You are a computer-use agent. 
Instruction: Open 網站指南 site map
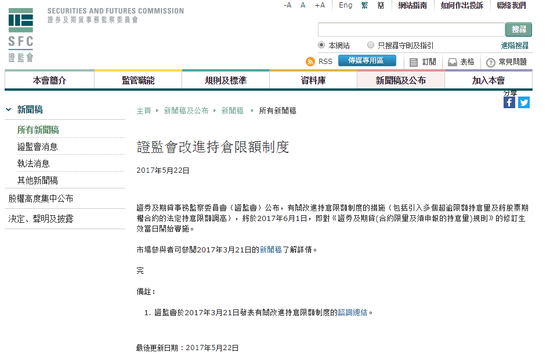tap(412, 5)
